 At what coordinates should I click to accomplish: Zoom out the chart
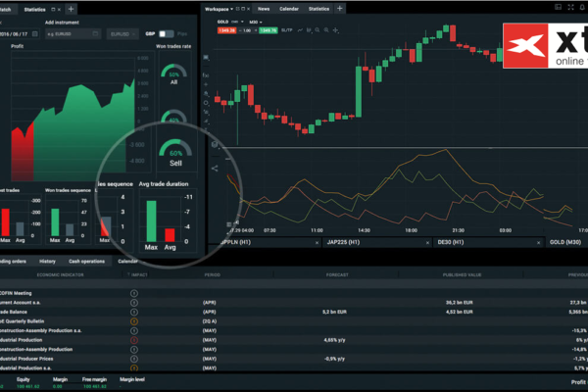[318, 30]
